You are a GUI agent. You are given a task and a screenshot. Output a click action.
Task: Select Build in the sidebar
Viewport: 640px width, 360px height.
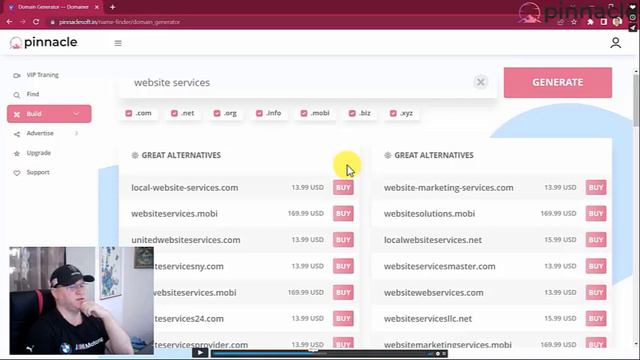[49, 114]
